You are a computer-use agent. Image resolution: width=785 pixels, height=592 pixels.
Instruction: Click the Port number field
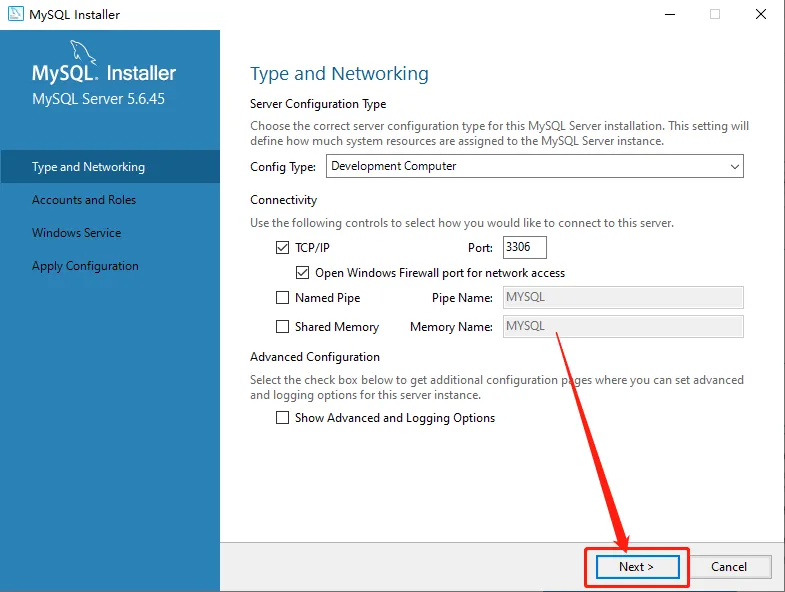click(x=525, y=247)
